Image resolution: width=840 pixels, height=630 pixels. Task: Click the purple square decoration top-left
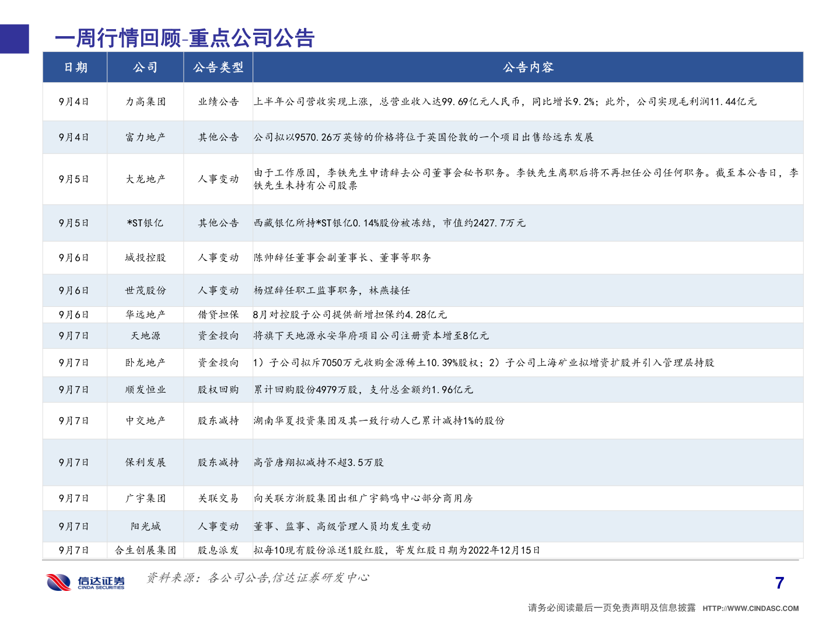click(14, 39)
